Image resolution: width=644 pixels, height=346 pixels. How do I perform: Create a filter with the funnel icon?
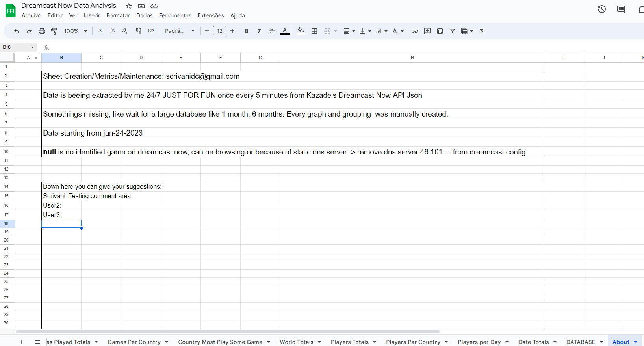pyautogui.click(x=453, y=31)
